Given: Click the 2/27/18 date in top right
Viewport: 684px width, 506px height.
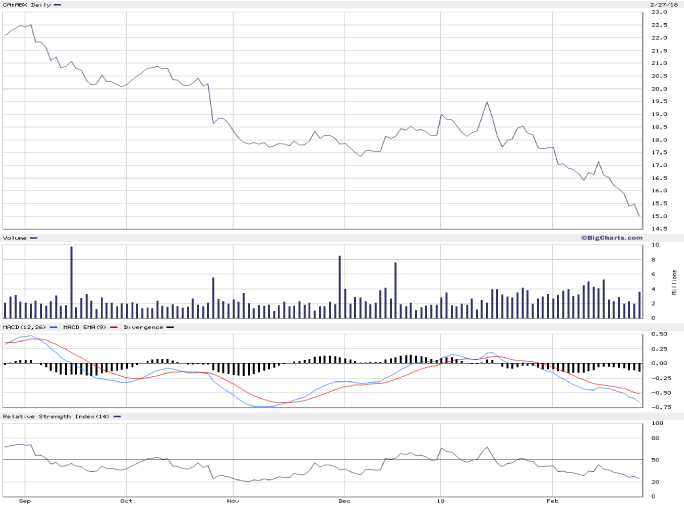Looking at the screenshot, I should [664, 5].
